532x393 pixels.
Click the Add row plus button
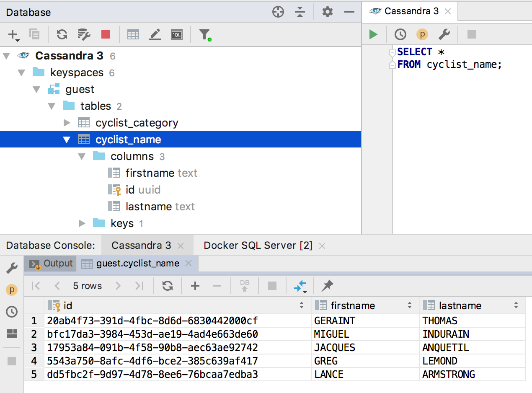(195, 286)
